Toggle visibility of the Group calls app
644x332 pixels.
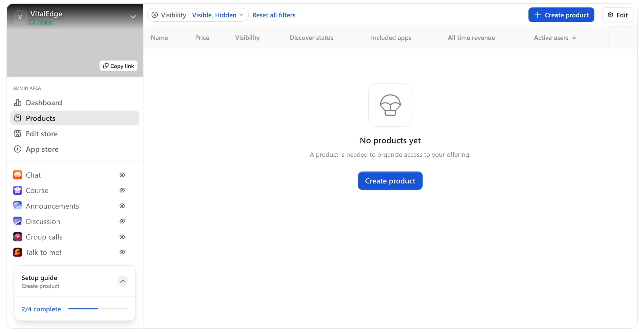(122, 237)
